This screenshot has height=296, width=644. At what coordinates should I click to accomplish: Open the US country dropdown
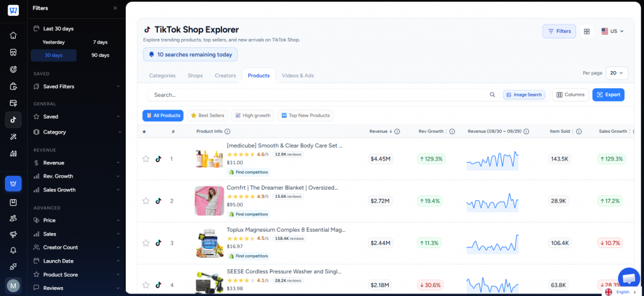(x=613, y=31)
